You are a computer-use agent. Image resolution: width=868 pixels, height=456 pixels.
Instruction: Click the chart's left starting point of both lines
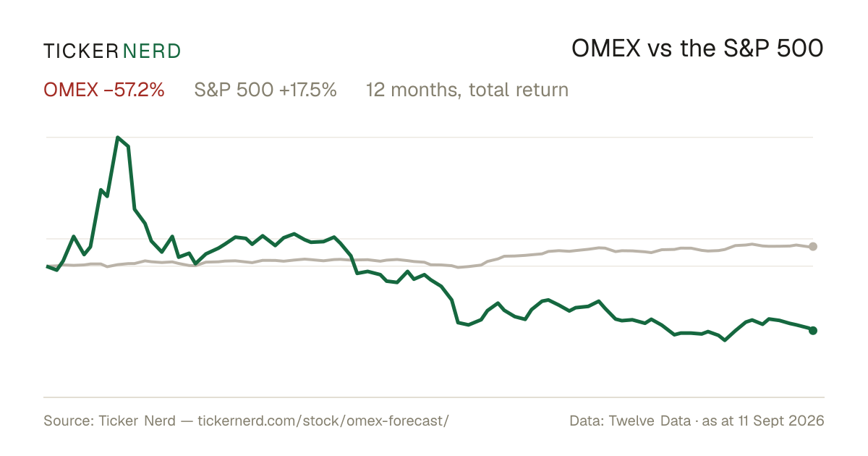coord(47,266)
